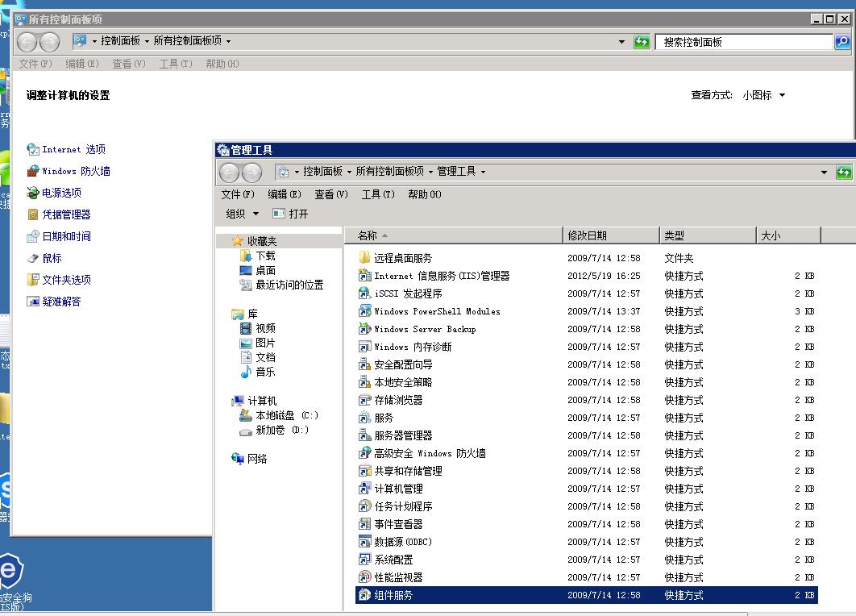Open 电源选项 icon in control panel
This screenshot has height=616, width=856.
pos(33,193)
